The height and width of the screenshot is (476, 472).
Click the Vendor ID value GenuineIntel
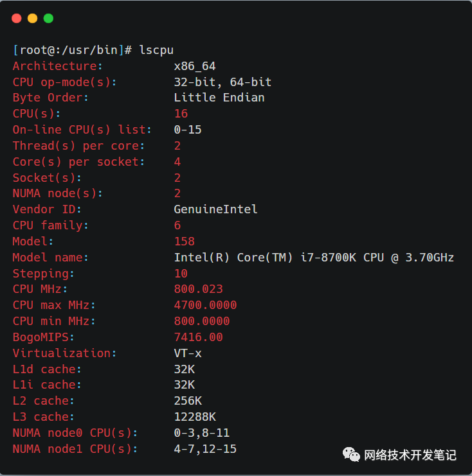pyautogui.click(x=215, y=209)
